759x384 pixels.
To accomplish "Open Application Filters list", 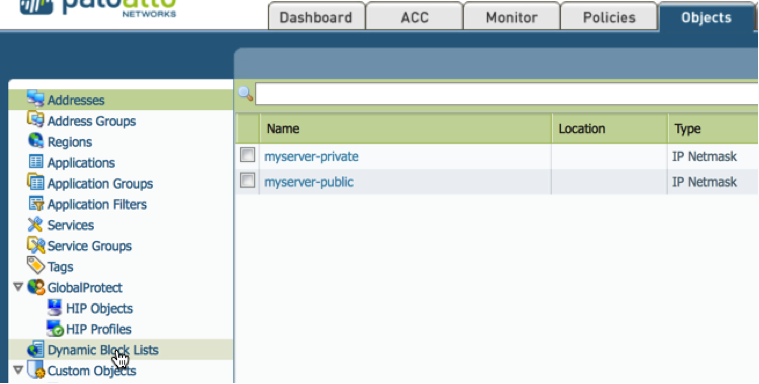I will 97,204.
